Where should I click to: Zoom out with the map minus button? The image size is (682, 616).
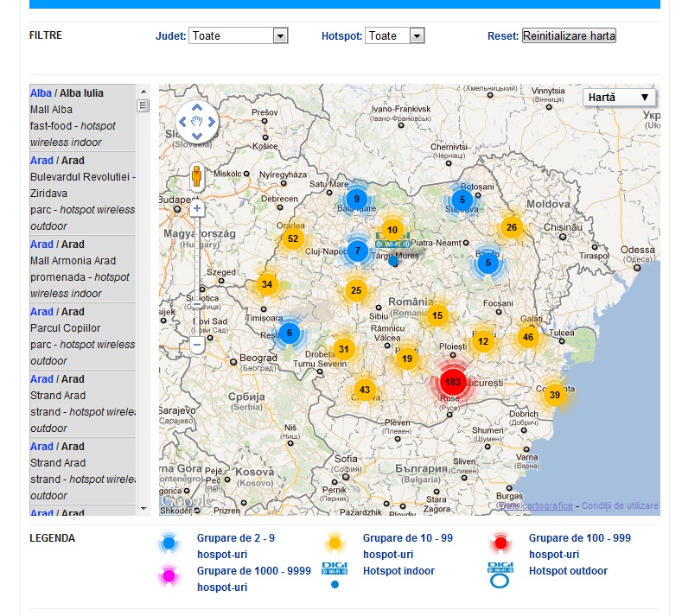[197, 345]
